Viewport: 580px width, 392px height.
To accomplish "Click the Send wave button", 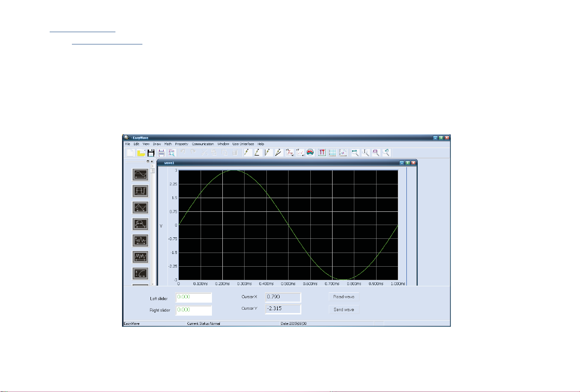I will (x=344, y=310).
